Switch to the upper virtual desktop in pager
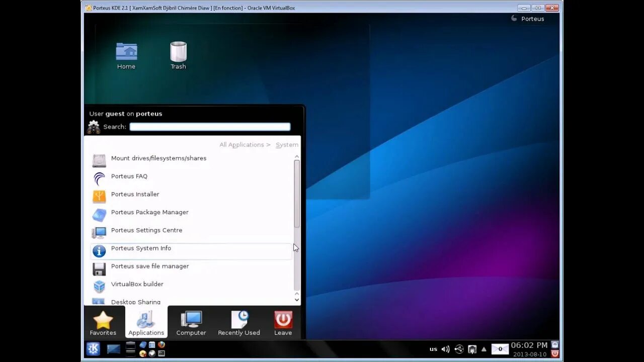Viewport: 644px width, 362px height. point(130,345)
